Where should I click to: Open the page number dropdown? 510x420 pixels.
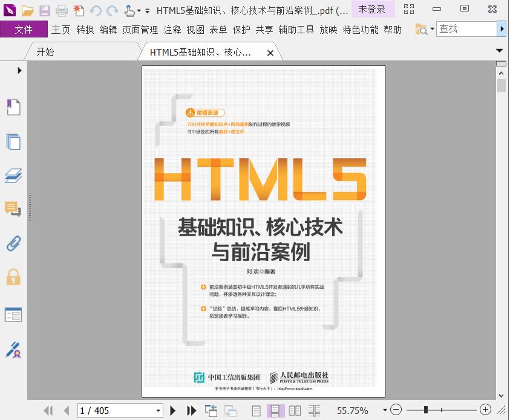click(158, 411)
